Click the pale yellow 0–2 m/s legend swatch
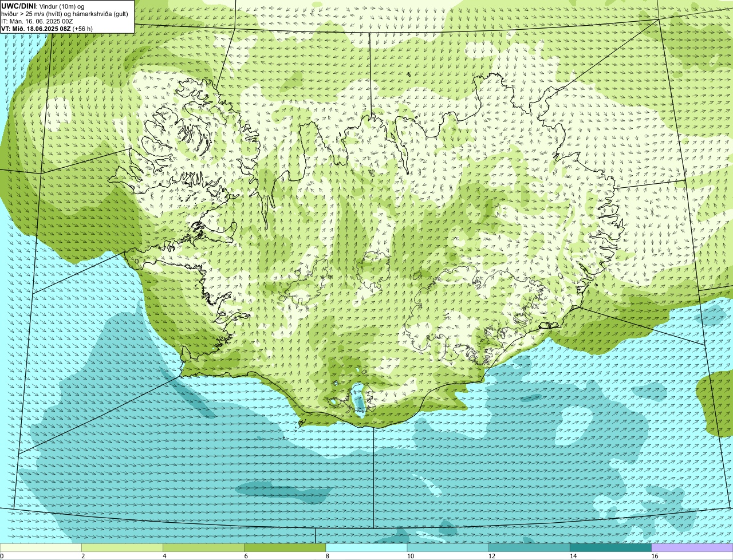733x560 pixels. coord(41,548)
